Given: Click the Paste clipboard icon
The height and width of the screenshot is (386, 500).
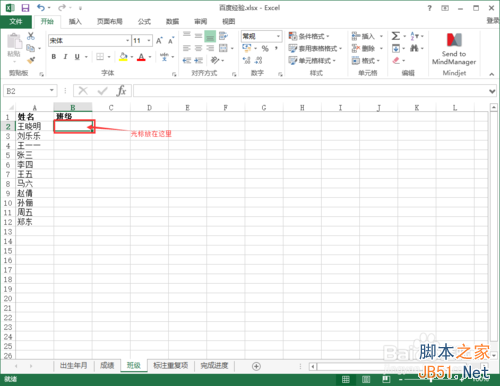Looking at the screenshot, I should tap(14, 42).
